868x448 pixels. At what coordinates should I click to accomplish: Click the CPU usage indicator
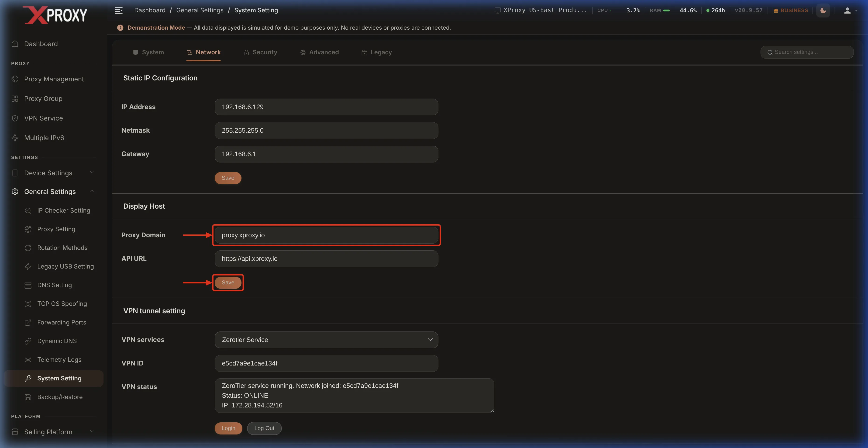click(x=618, y=10)
